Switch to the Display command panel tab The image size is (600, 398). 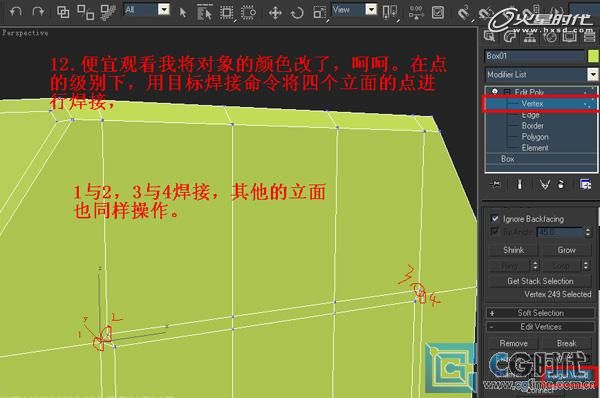pyautogui.click(x=569, y=36)
